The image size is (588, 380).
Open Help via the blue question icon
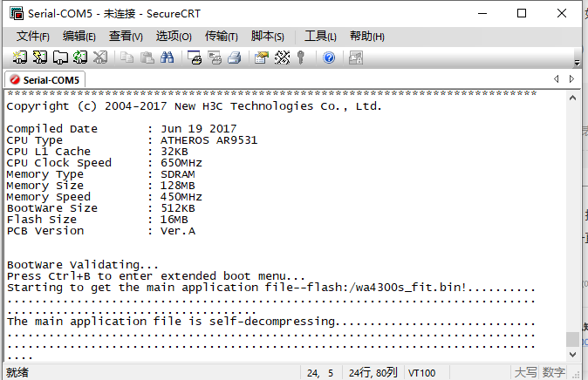pyautogui.click(x=329, y=58)
